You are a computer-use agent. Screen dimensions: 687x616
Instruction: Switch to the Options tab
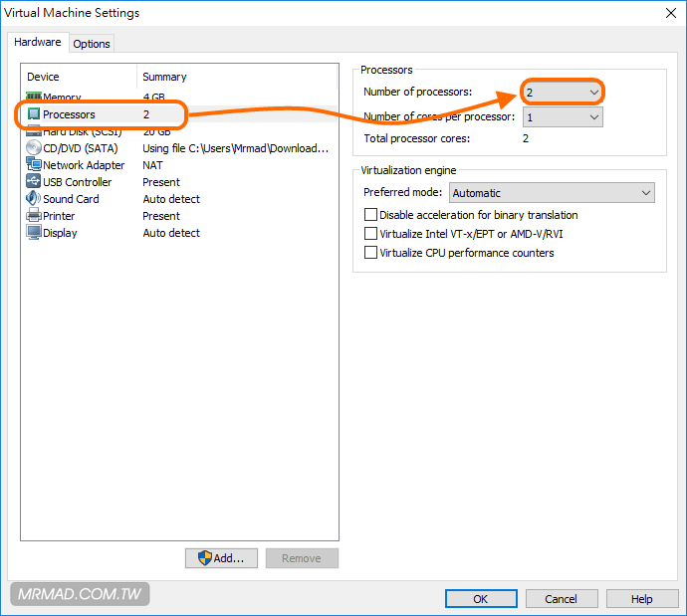click(92, 44)
